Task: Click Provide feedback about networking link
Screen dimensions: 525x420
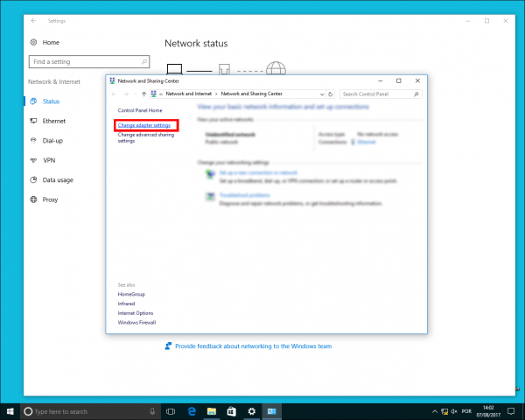Action: point(253,346)
